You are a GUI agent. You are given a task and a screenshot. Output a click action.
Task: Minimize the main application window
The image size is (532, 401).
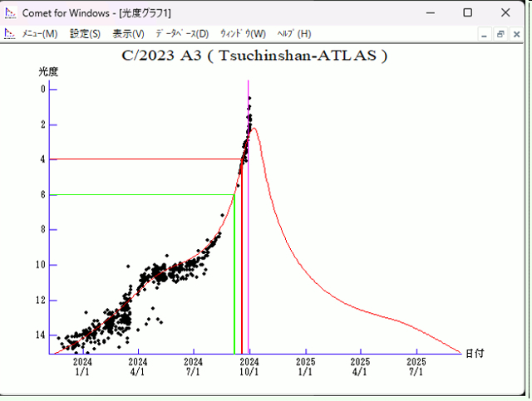(x=430, y=13)
